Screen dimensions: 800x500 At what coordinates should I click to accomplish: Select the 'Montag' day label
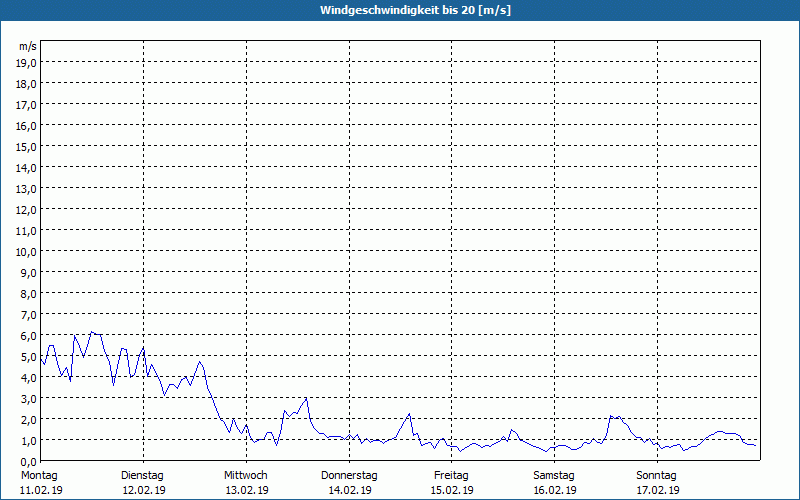39,476
